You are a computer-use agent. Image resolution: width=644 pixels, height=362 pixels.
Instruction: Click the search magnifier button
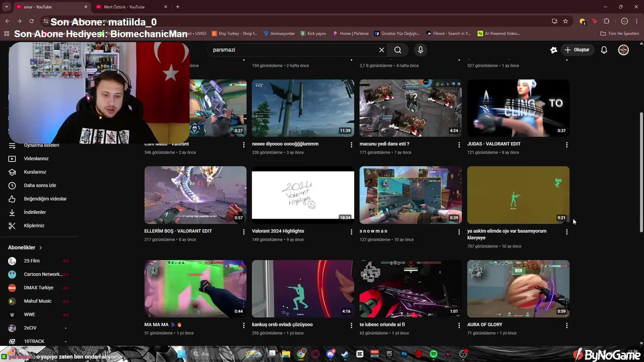[397, 50]
